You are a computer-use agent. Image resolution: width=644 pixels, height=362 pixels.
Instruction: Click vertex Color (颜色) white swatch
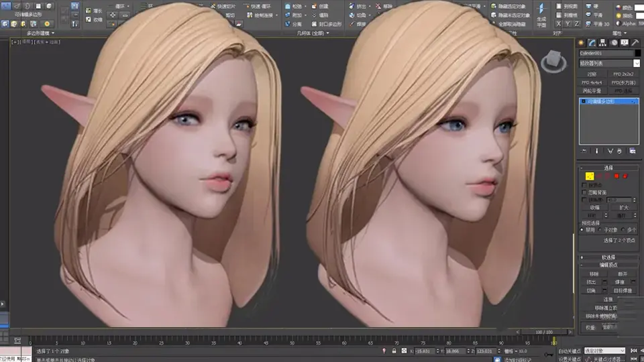pos(639,7)
